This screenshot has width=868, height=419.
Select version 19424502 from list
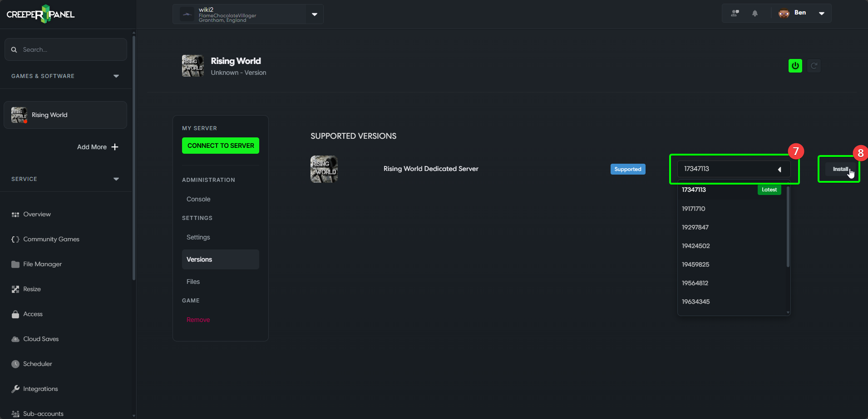click(x=695, y=246)
